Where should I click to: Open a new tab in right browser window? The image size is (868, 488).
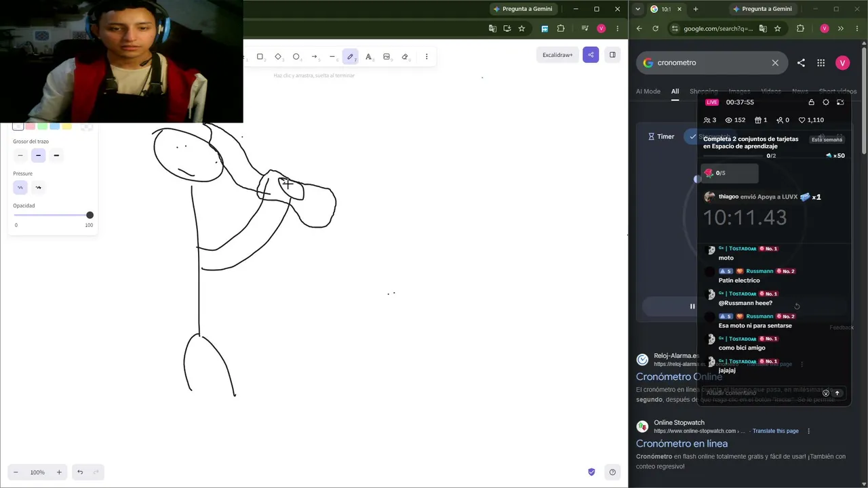[x=695, y=9]
